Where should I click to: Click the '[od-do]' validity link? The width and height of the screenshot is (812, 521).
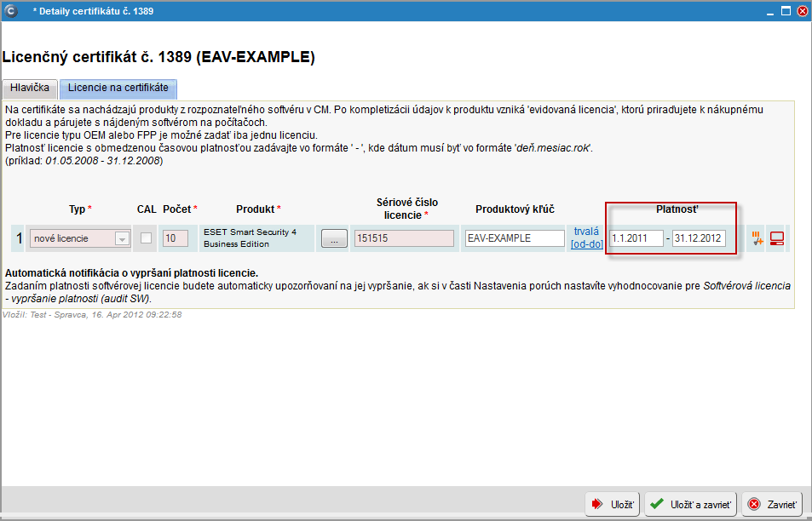point(587,243)
